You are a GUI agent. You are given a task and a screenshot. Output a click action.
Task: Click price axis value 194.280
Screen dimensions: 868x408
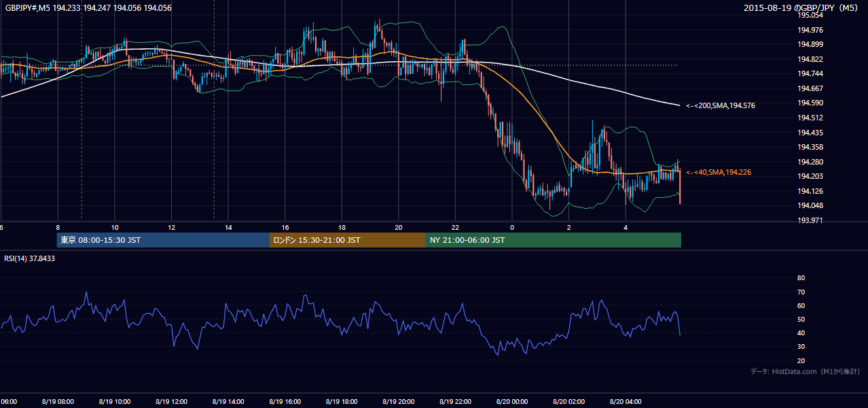coord(811,162)
